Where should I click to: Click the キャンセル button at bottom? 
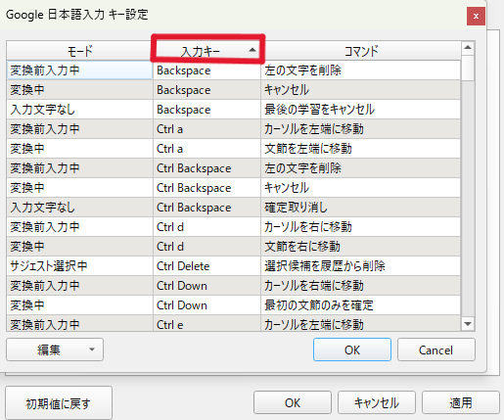pyautogui.click(x=377, y=402)
